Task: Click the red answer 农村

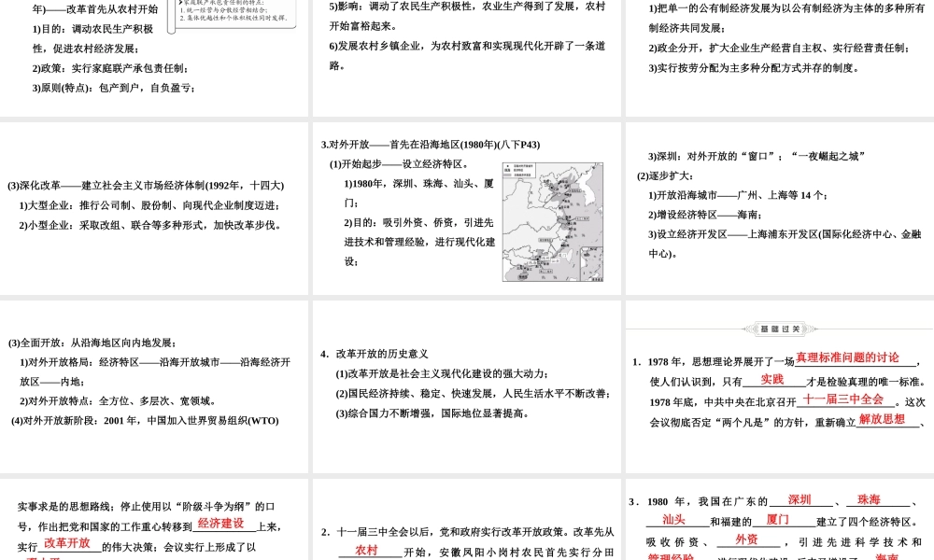Action: click(366, 551)
